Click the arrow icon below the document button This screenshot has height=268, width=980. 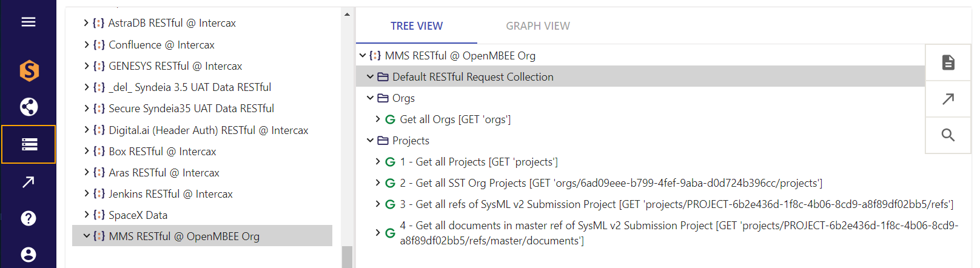click(x=948, y=99)
